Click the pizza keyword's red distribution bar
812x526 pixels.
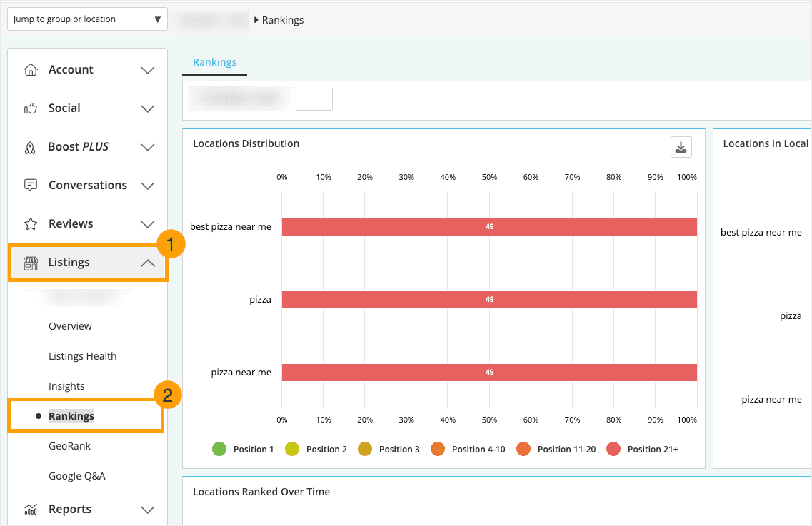tap(489, 299)
